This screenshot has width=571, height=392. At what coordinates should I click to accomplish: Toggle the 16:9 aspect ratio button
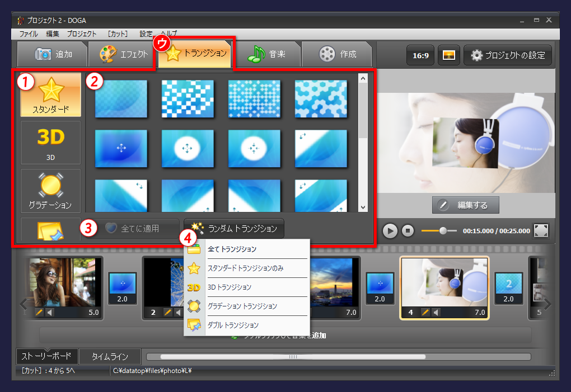(420, 55)
